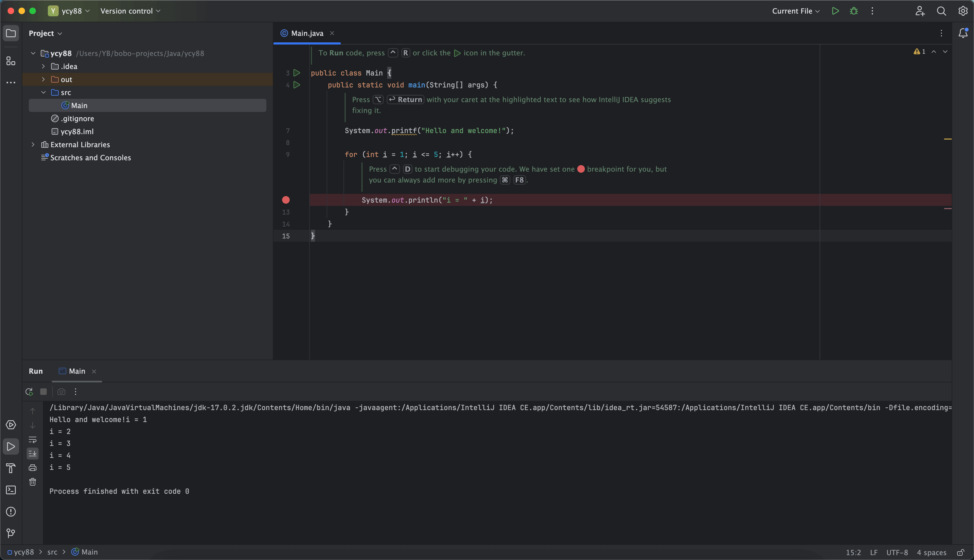Print the console output

[x=33, y=468]
